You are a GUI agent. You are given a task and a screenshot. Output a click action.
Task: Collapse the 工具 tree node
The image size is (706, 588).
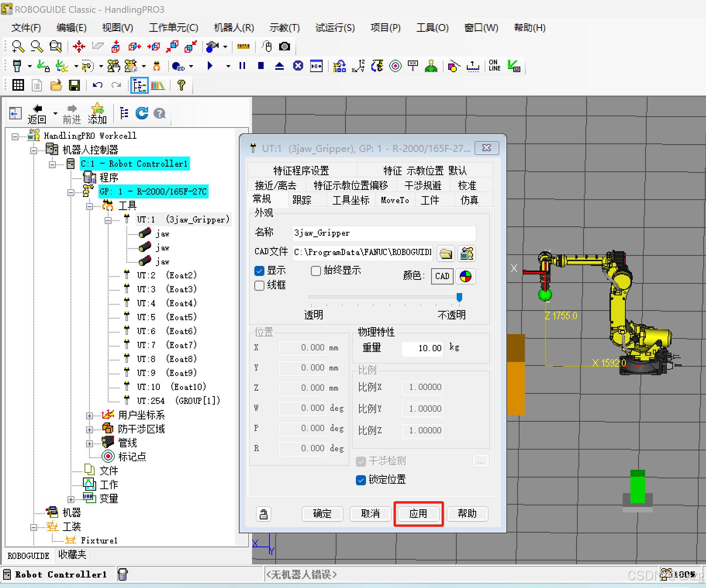[90, 206]
